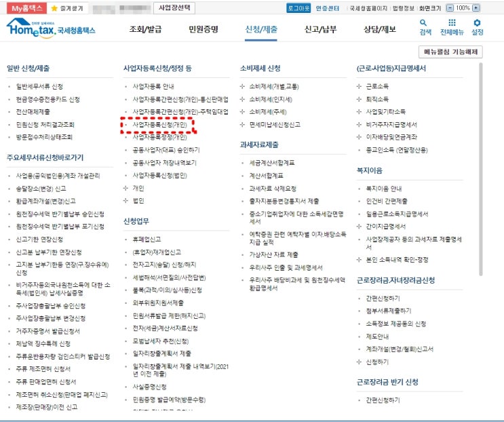Viewport: 504px width, 422px height.
Task: Open 사업자등록신청(법인) link
Action: click(x=160, y=176)
